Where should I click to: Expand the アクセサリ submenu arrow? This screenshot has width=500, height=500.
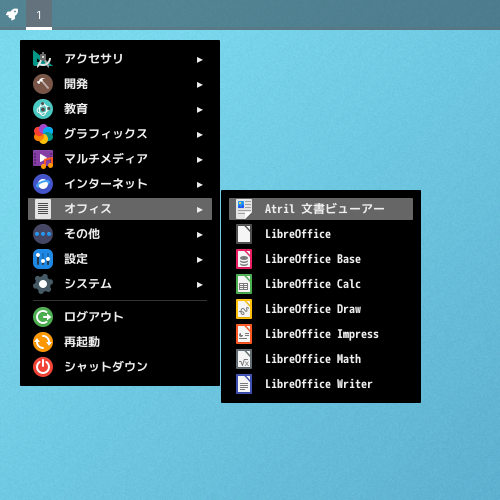(199, 60)
